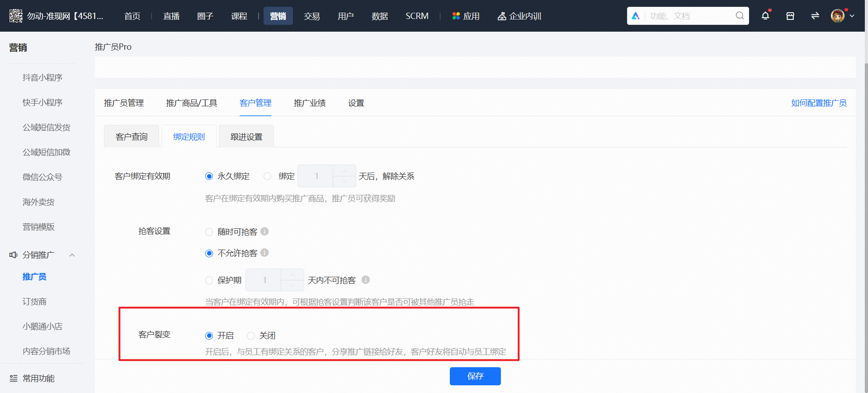This screenshot has height=393, width=868.
Task: Select 保护期 radio option
Action: (x=209, y=280)
